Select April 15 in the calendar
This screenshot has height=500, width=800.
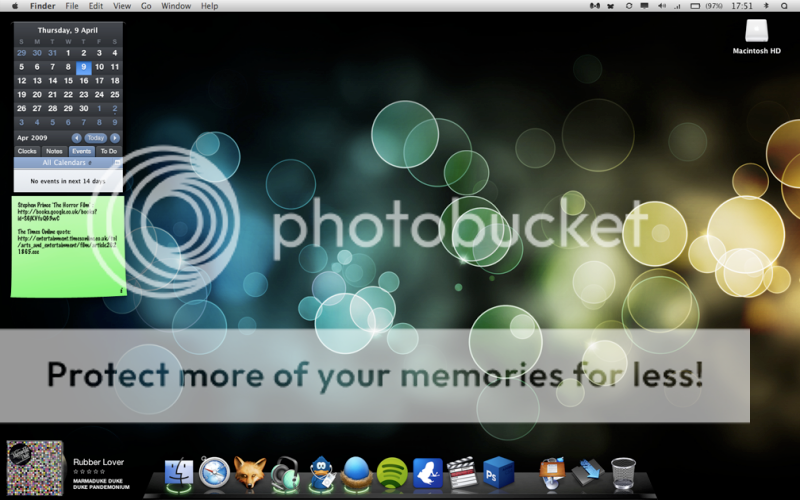pyautogui.click(x=68, y=81)
